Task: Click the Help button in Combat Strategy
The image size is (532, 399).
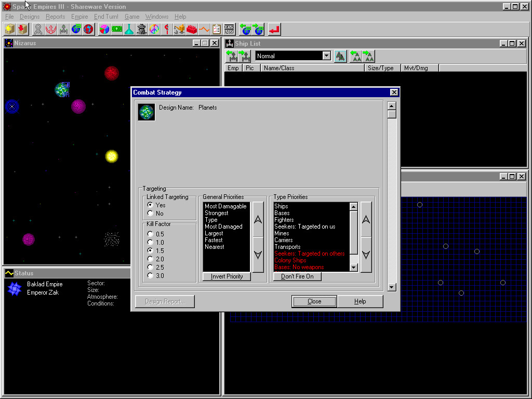Action: tap(360, 301)
